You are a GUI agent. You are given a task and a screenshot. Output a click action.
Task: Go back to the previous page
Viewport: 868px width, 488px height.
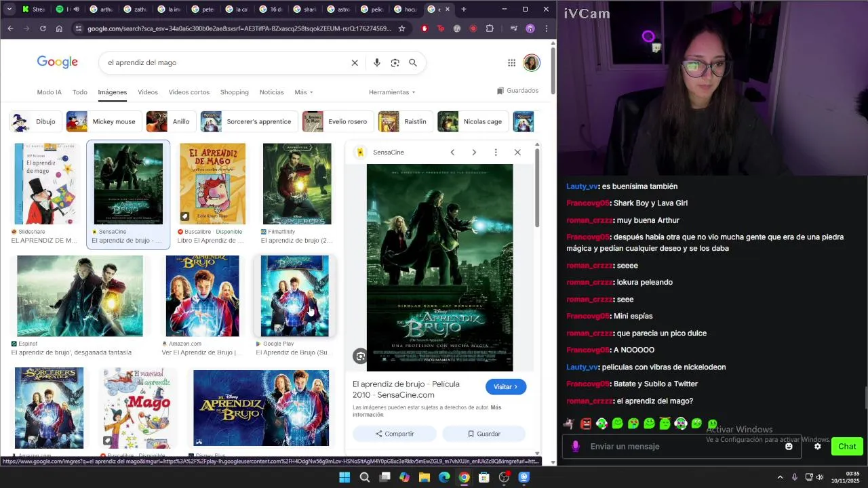[x=10, y=28]
